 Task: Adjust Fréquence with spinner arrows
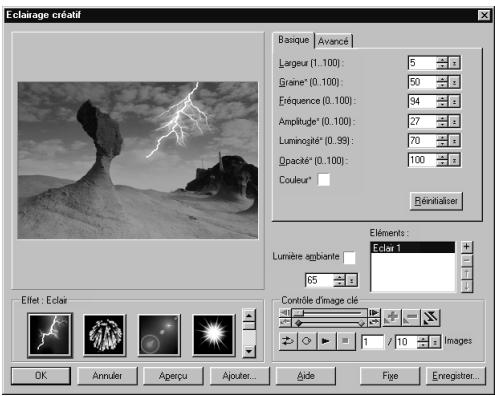point(442,101)
